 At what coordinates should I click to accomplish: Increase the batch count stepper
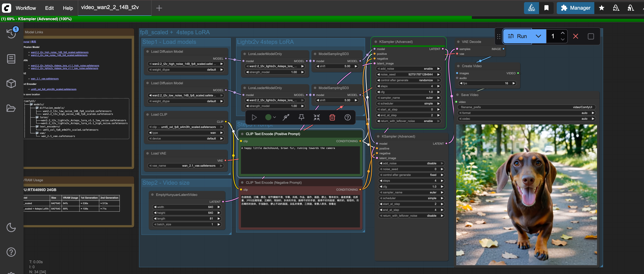point(563,33)
